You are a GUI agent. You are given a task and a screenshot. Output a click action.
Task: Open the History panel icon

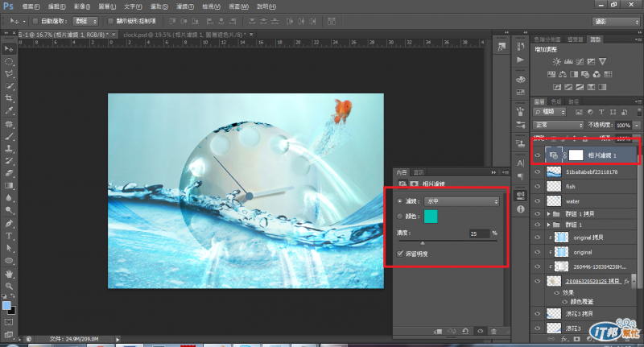click(x=521, y=47)
